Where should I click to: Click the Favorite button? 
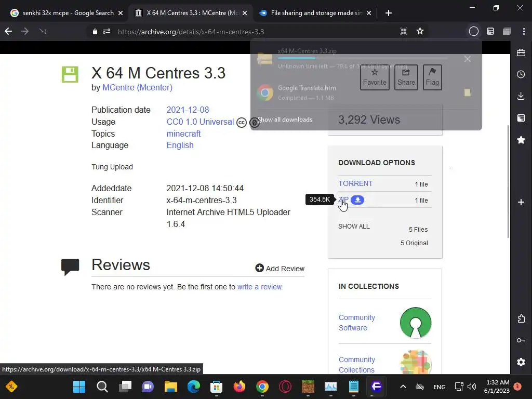pyautogui.click(x=375, y=77)
